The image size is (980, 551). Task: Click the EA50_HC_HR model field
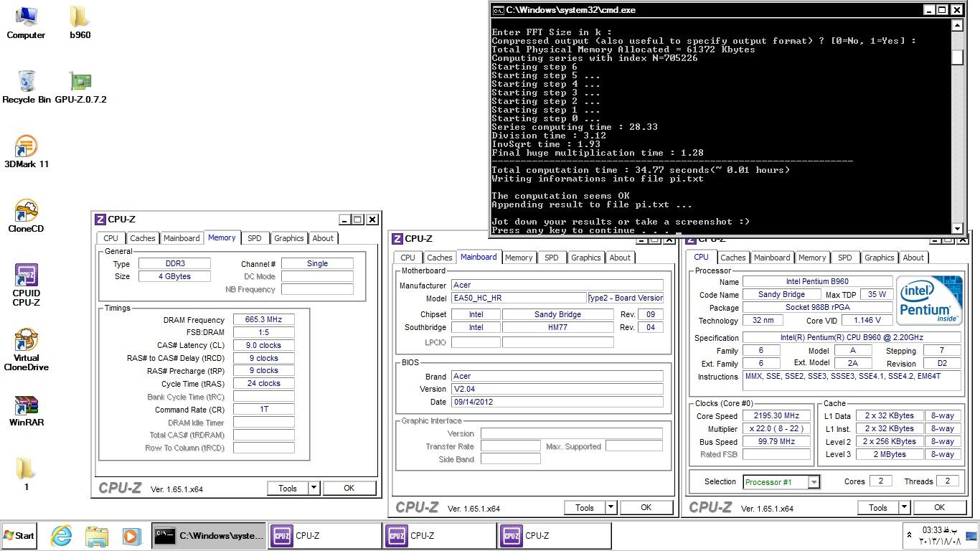pyautogui.click(x=519, y=298)
